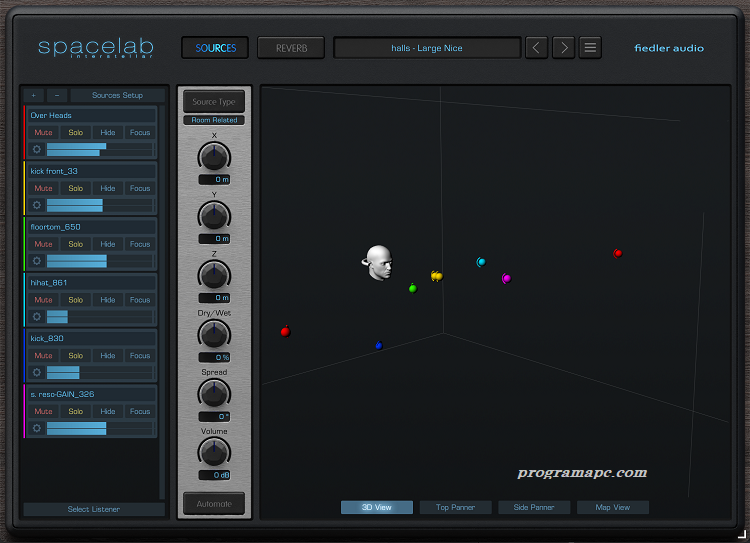This screenshot has height=543, width=750.
Task: Mute the kick front_33 source
Action: tap(44, 188)
